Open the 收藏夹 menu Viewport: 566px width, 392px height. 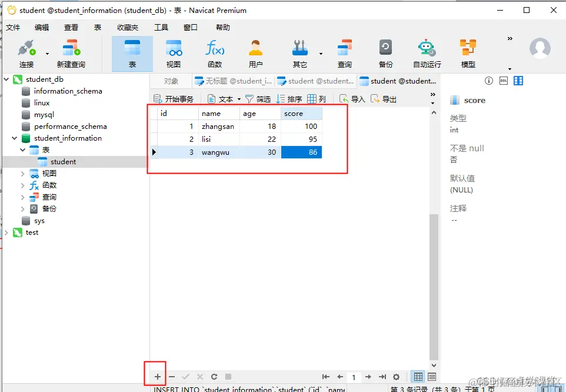(128, 28)
